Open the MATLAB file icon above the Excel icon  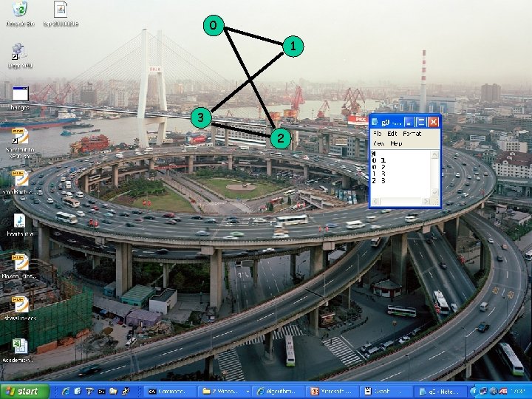pos(21,304)
